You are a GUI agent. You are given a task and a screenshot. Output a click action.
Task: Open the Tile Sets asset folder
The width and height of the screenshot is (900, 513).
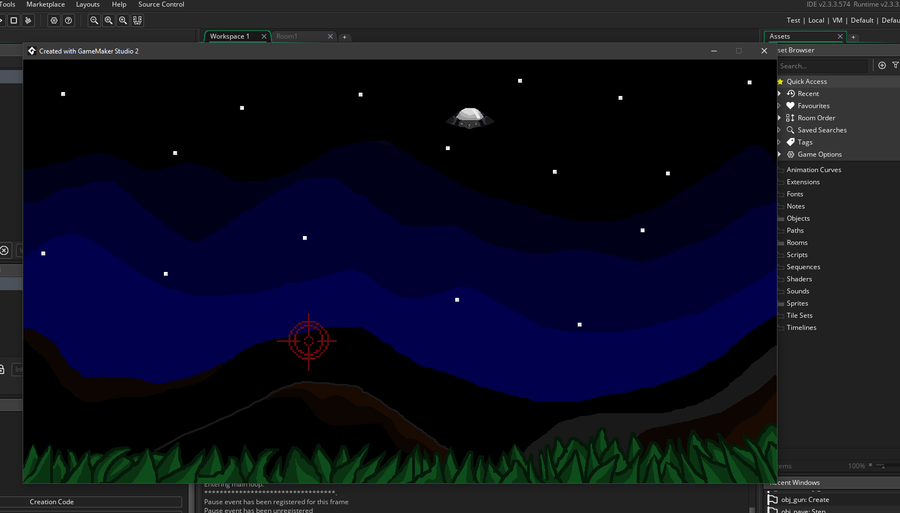(x=799, y=315)
